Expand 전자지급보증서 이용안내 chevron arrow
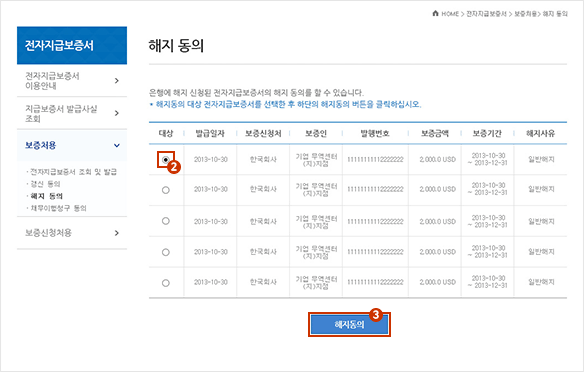This screenshot has width=584, height=372. pyautogui.click(x=117, y=80)
